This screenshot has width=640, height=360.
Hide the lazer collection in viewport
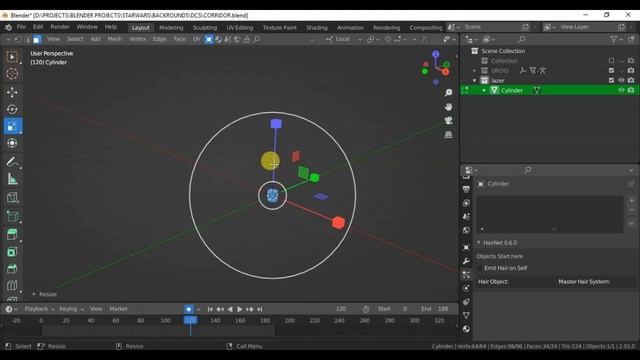pos(621,80)
